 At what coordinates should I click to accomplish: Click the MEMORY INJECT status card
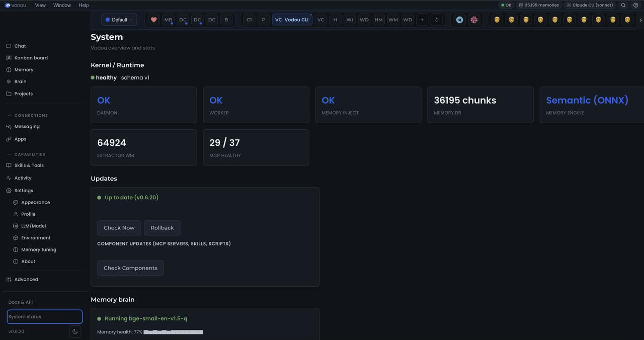pyautogui.click(x=368, y=105)
